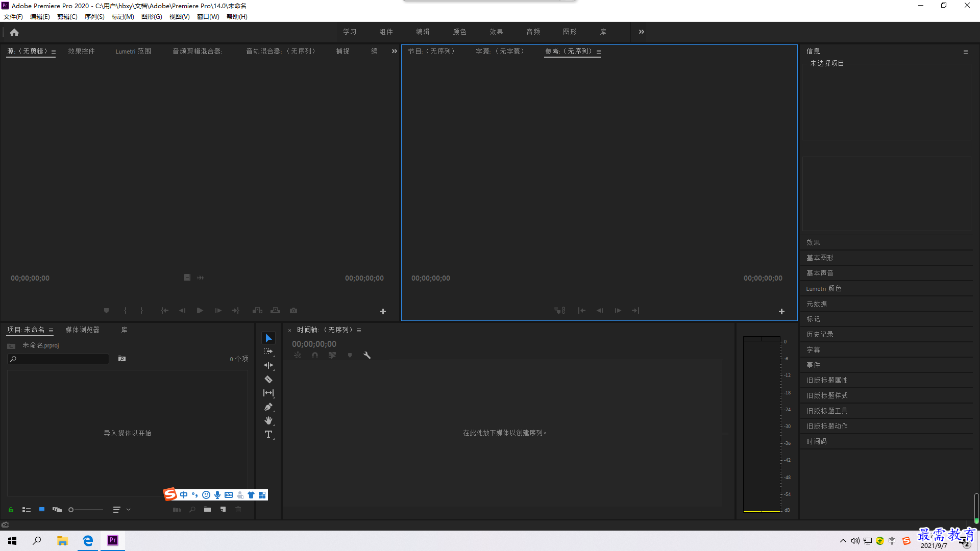Toggle project writable lock icon

point(11,510)
